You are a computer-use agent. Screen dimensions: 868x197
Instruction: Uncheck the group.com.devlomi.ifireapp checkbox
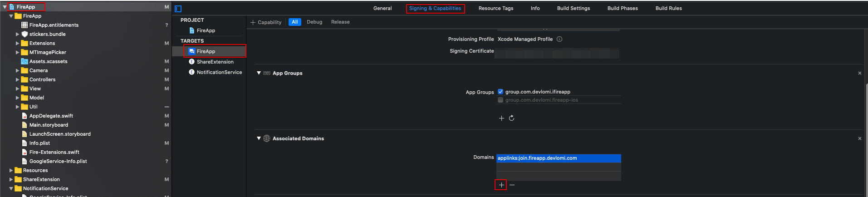coord(500,92)
